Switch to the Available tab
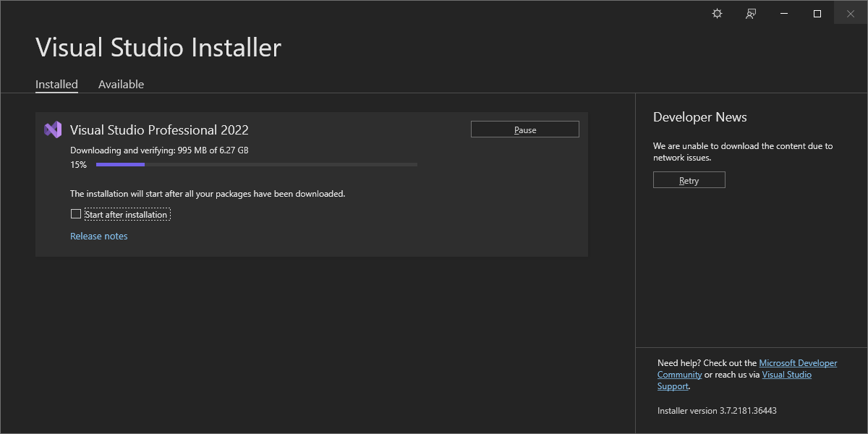Viewport: 868px width, 434px height. 121,85
